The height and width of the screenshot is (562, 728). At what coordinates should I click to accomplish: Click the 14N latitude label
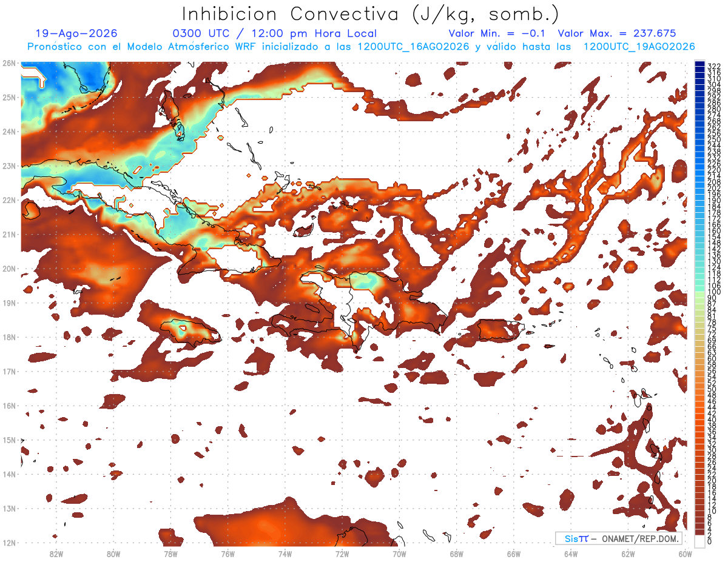tap(9, 474)
